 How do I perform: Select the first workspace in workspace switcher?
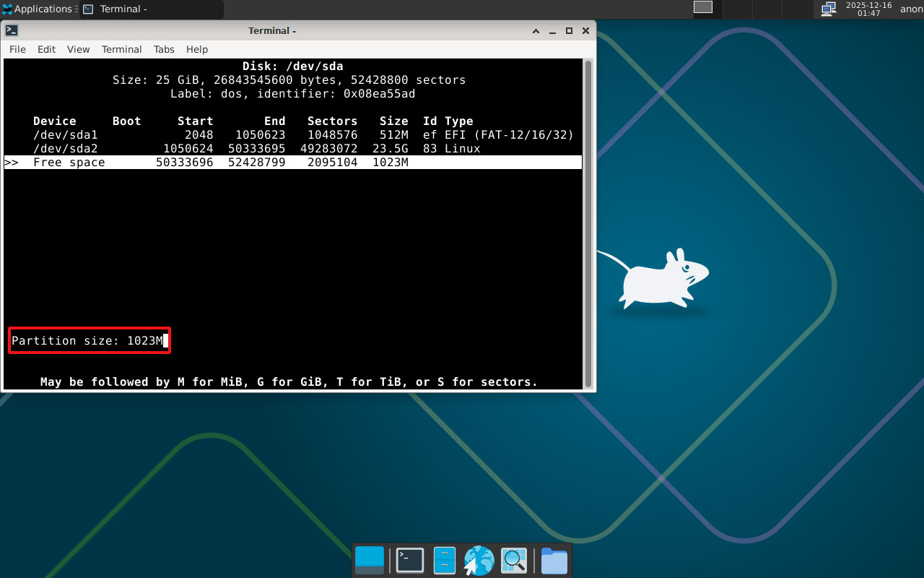pos(702,7)
